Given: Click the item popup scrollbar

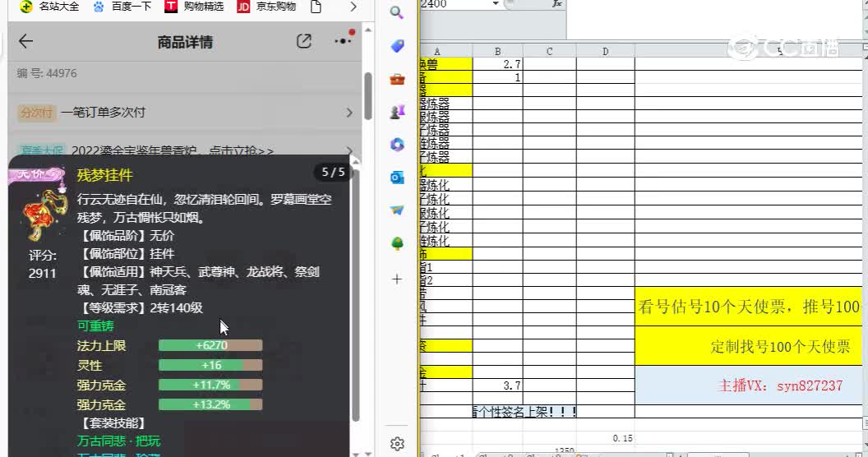Looking at the screenshot, I should (x=355, y=296).
